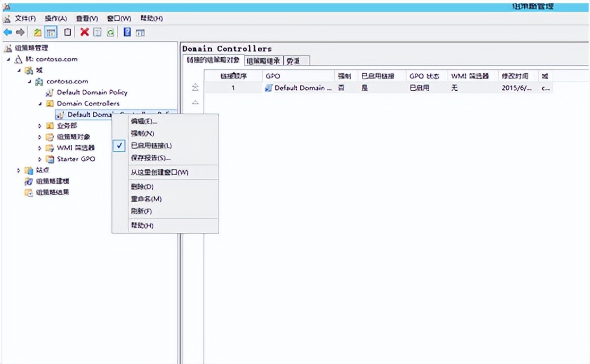
Task: Open the 操作(A) menu in menu bar
Action: 56,19
